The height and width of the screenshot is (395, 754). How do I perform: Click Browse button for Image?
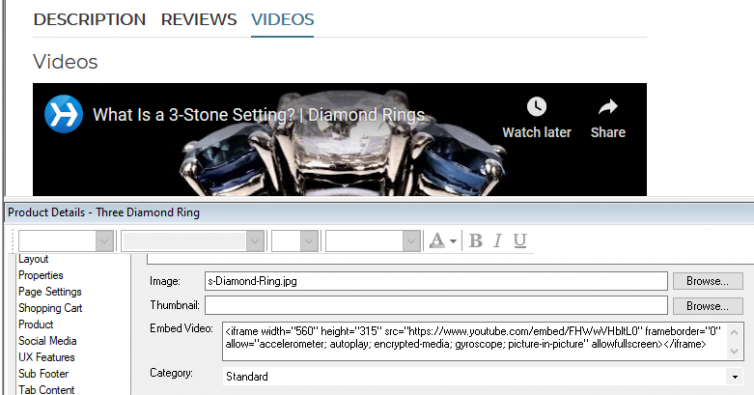[707, 281]
